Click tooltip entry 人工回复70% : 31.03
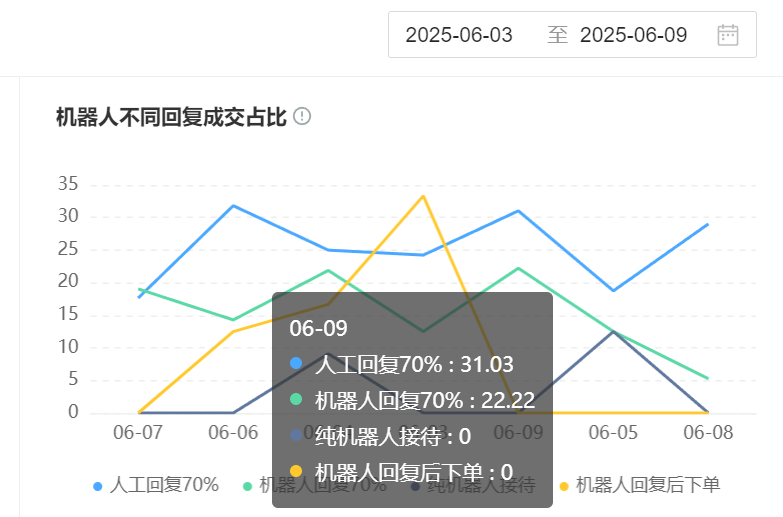783x517 pixels. (x=401, y=364)
